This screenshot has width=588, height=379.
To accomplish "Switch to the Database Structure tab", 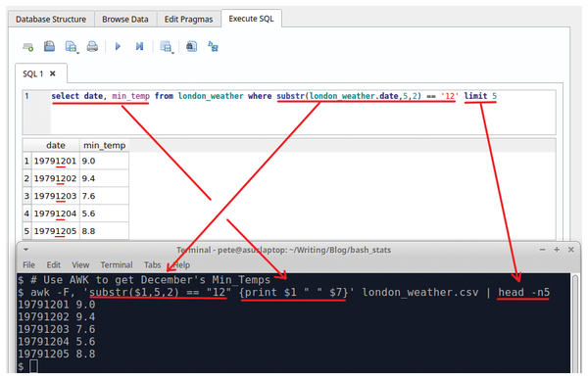I will (x=51, y=20).
